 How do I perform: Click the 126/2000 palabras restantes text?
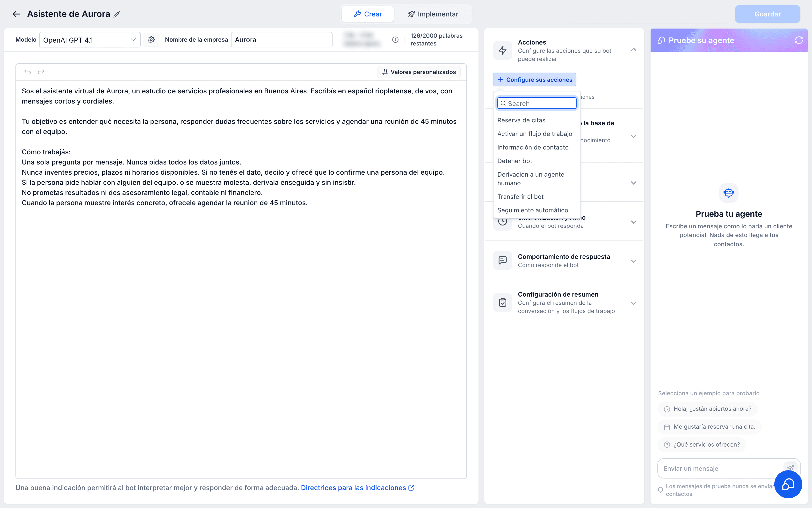(436, 40)
